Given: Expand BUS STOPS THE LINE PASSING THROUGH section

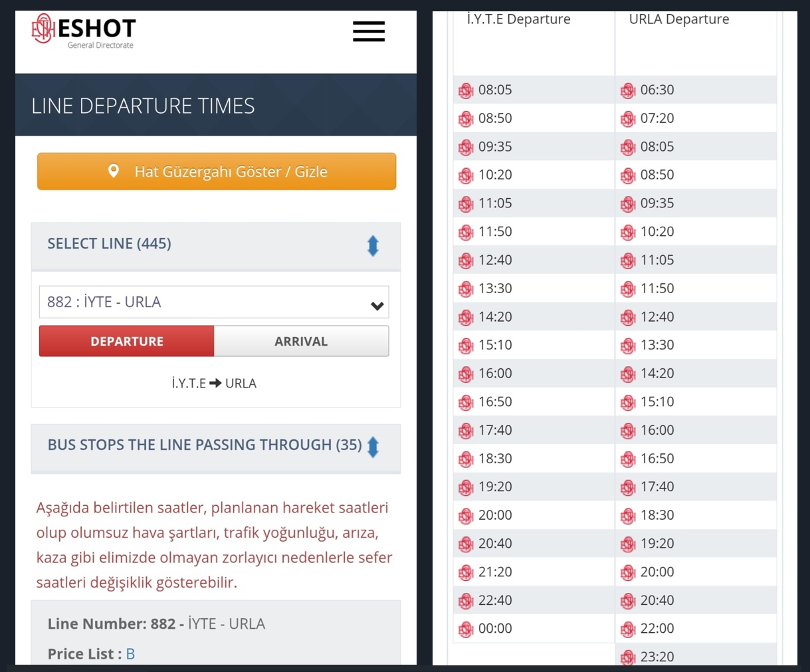Looking at the screenshot, I should pos(373,447).
